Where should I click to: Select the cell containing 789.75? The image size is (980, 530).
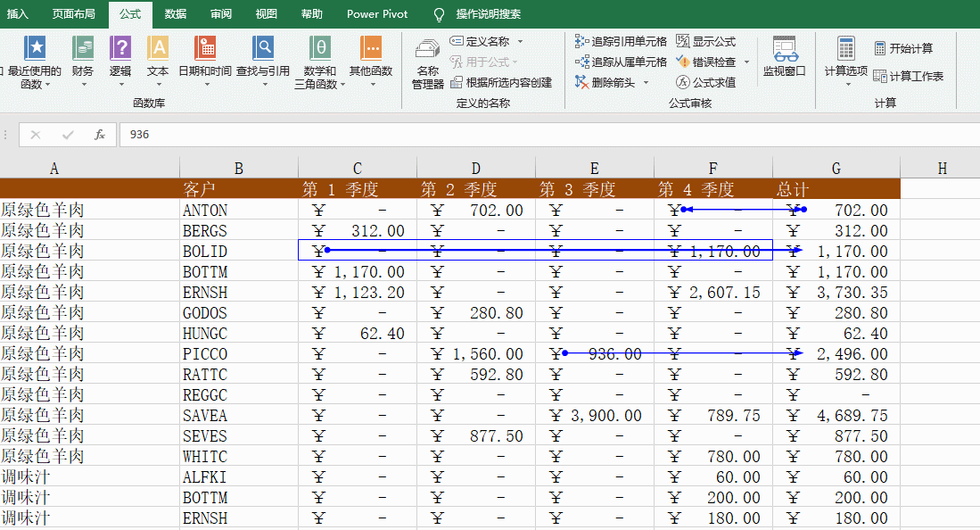click(x=713, y=416)
